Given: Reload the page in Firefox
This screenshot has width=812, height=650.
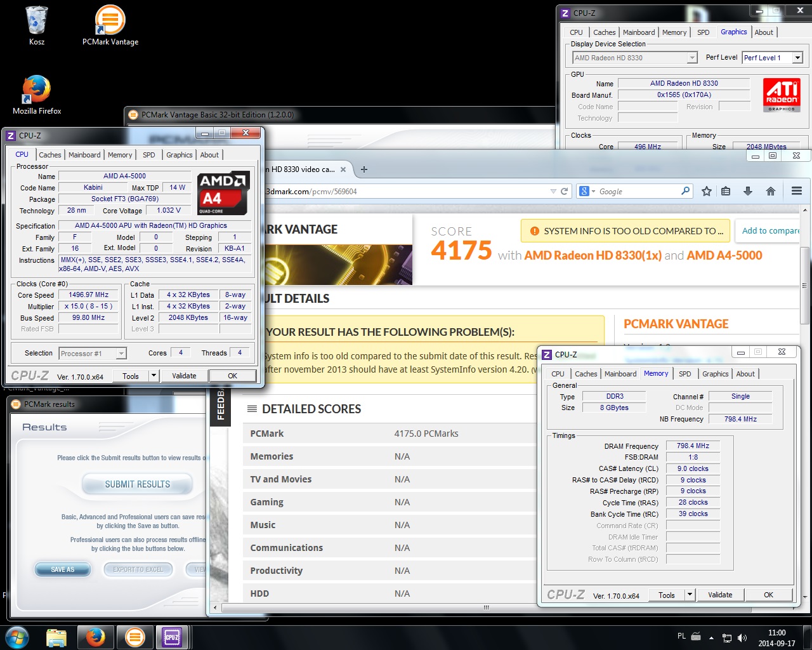Looking at the screenshot, I should (564, 191).
